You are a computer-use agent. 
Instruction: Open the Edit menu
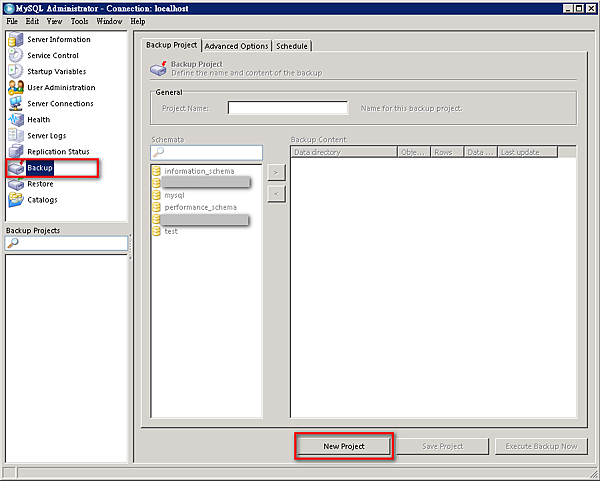(33, 21)
